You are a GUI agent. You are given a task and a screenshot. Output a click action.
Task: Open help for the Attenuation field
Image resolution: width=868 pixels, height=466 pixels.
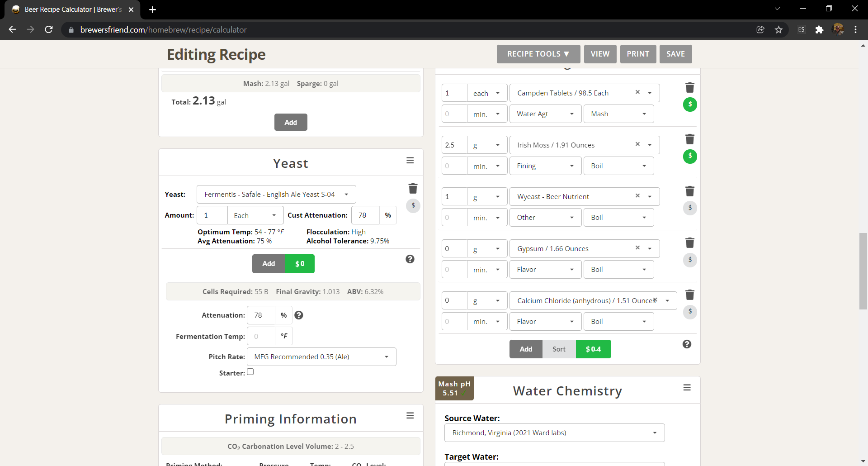click(x=299, y=315)
